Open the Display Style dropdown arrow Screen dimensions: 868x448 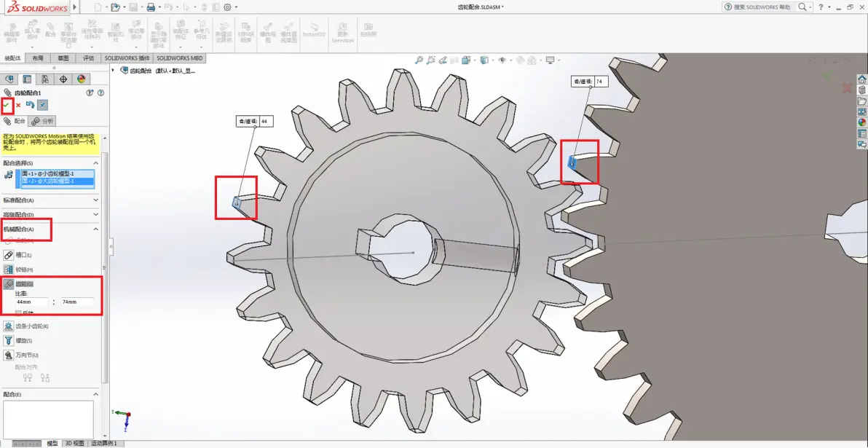[x=493, y=60]
